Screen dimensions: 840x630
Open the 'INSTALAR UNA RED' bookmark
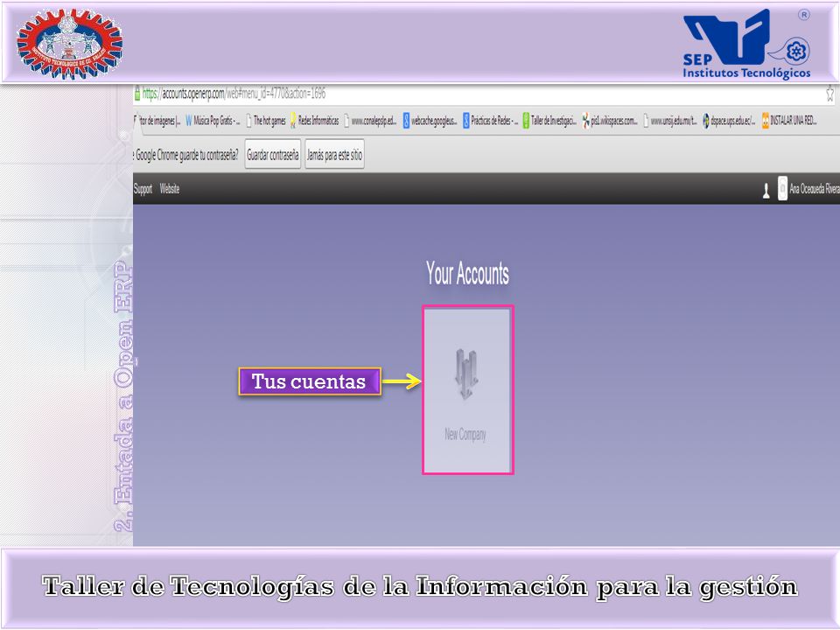click(789, 121)
